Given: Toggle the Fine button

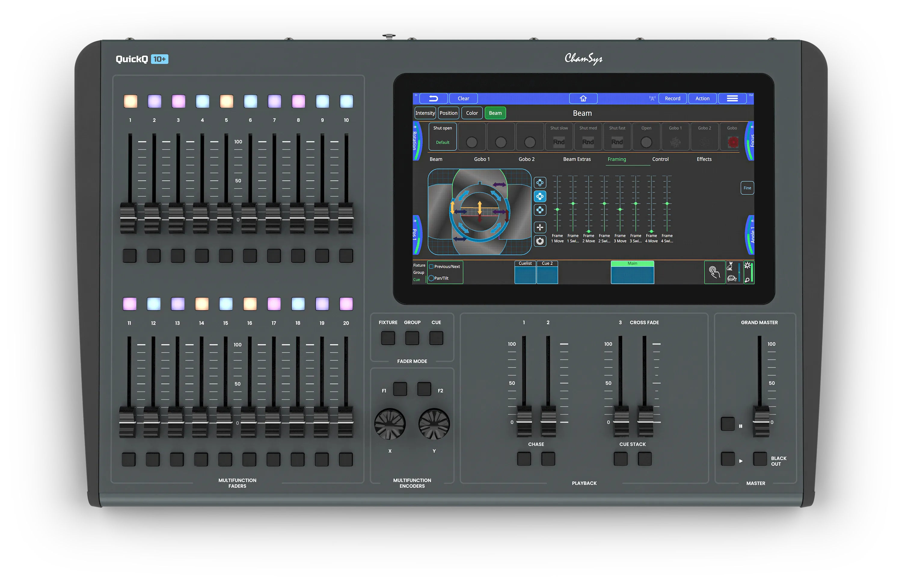Looking at the screenshot, I should 747,188.
